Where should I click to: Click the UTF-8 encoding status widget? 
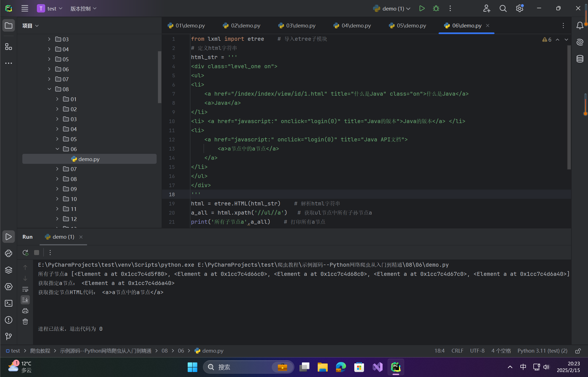click(x=477, y=351)
